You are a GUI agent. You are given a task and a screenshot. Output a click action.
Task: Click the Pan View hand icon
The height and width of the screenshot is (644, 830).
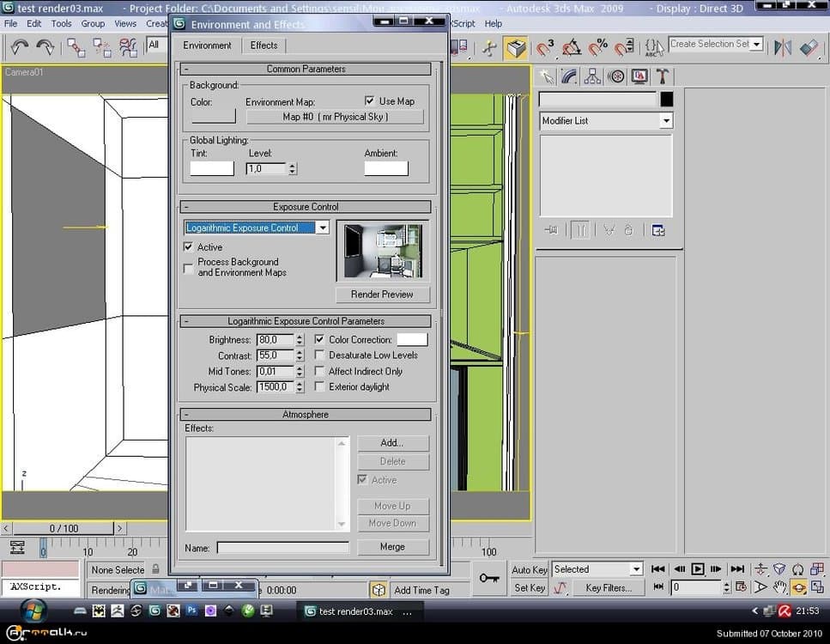[x=780, y=588]
